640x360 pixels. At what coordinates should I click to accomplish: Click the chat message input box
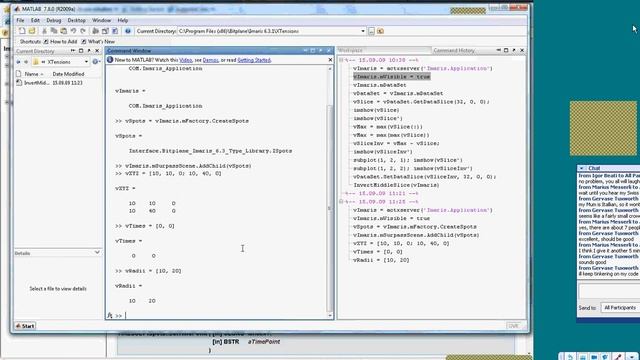609,291
